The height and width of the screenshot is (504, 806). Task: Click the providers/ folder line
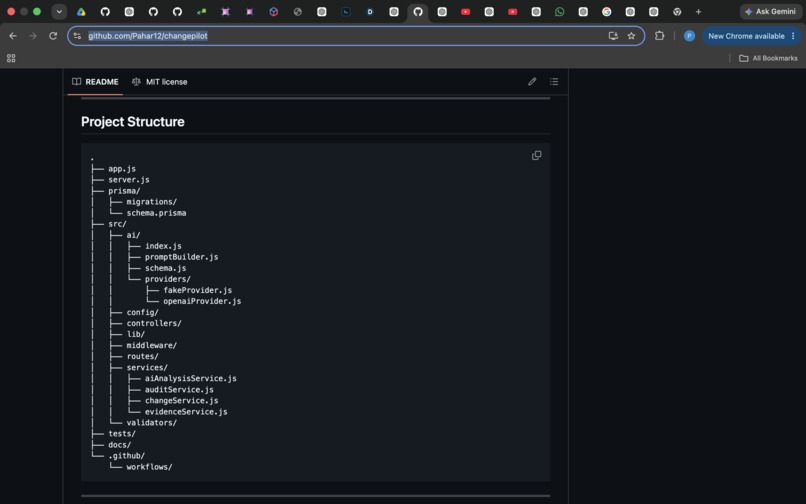click(168, 279)
